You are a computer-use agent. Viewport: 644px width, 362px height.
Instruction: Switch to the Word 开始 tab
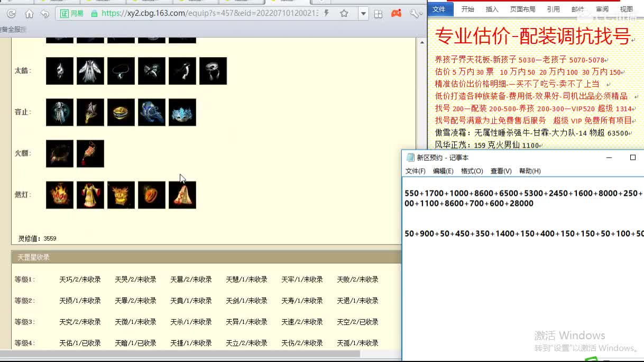(x=468, y=9)
